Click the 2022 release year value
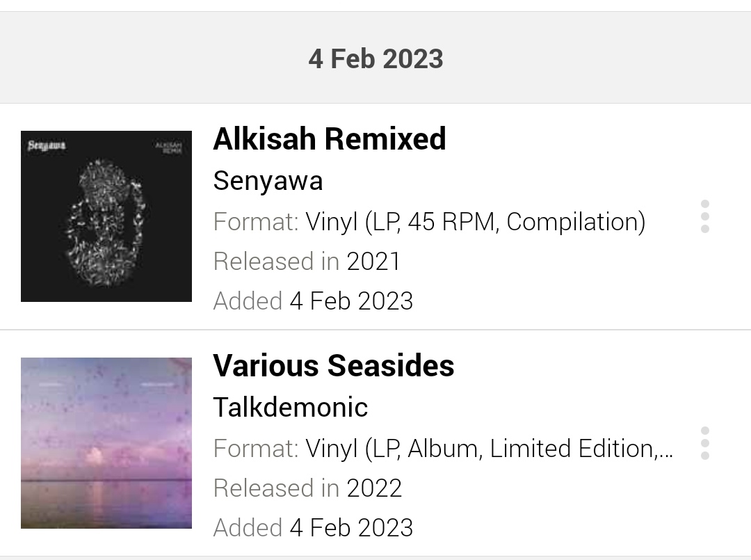The width and height of the screenshot is (751, 560). (374, 488)
